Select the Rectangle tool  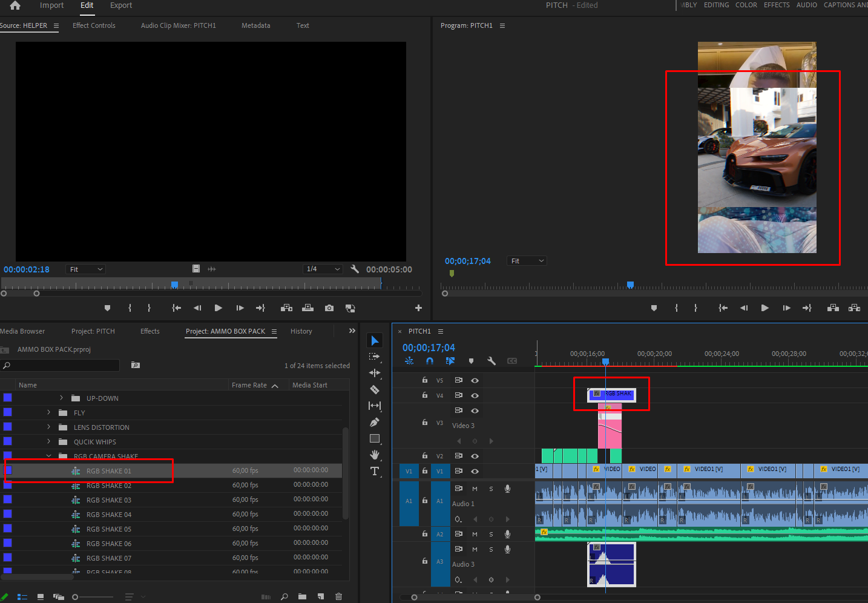[375, 438]
